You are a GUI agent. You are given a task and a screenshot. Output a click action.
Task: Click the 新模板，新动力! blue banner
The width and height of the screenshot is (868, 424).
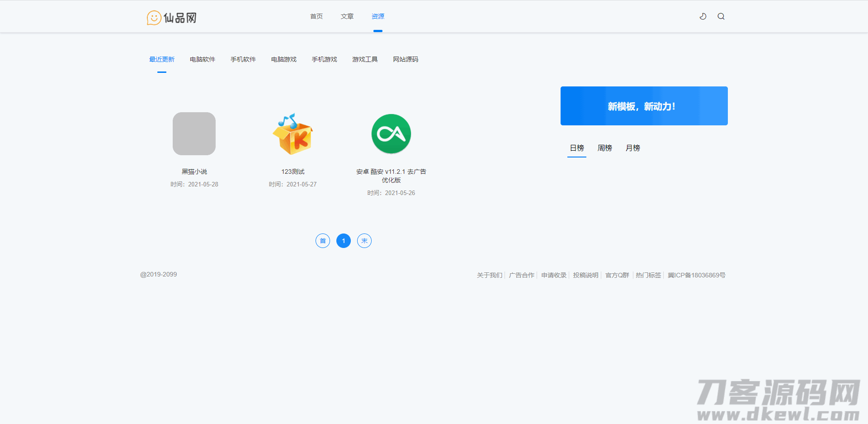click(x=644, y=106)
